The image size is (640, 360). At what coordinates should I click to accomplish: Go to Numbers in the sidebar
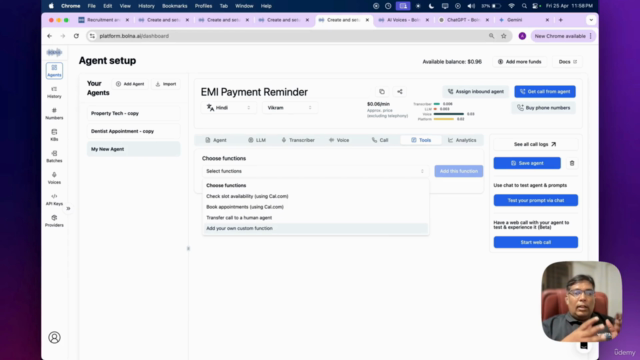click(x=54, y=114)
